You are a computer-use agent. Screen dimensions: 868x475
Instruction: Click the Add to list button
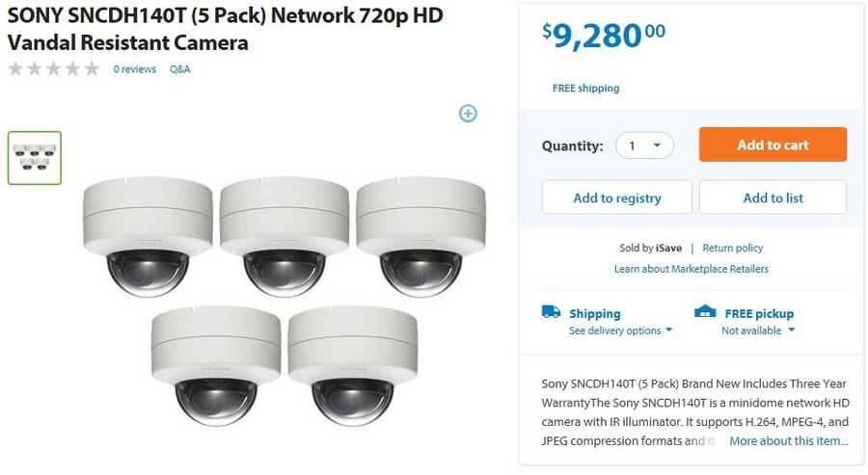pos(773,198)
